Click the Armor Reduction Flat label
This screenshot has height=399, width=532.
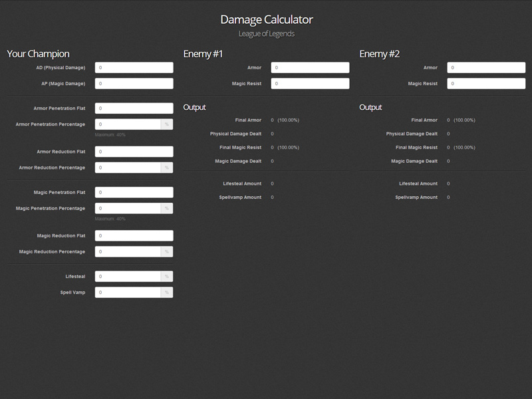[61, 152]
